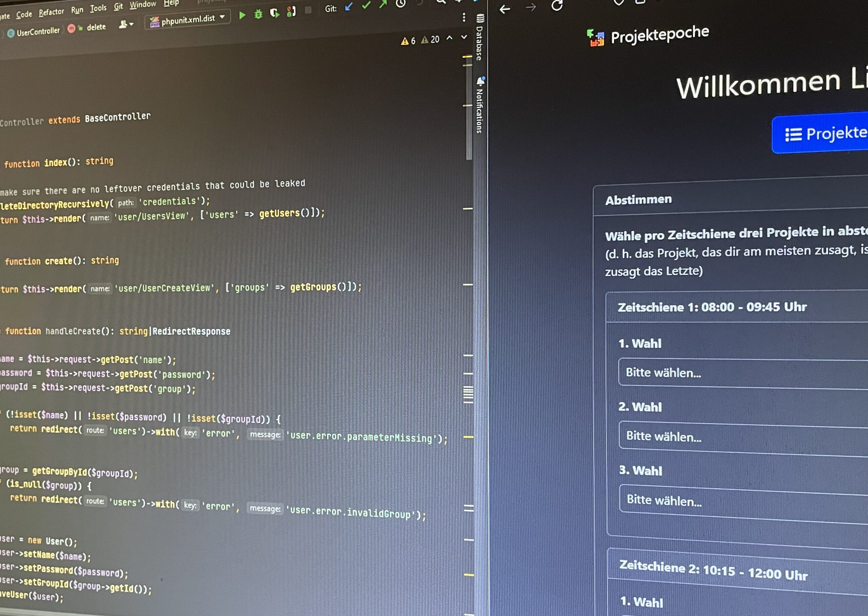Image resolution: width=868 pixels, height=616 pixels.
Task: Run with coverage icon in PhpStorm toolbar
Action: 275,13
